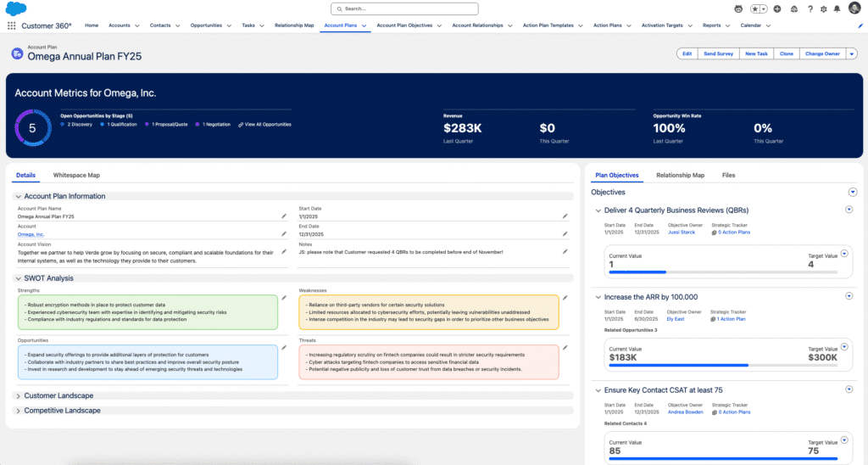Open the Objectives section dropdown menu
This screenshot has height=465, width=868.
[853, 192]
